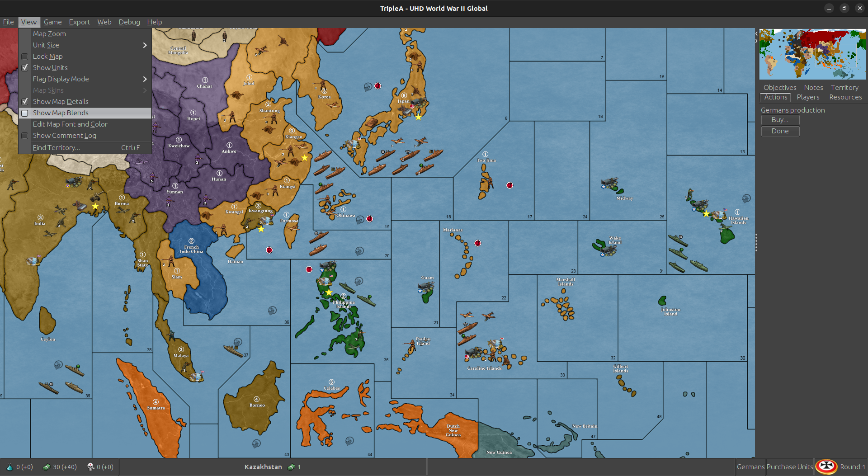
Task: Click the skull-gear resource icon in status bar
Action: tap(91, 467)
